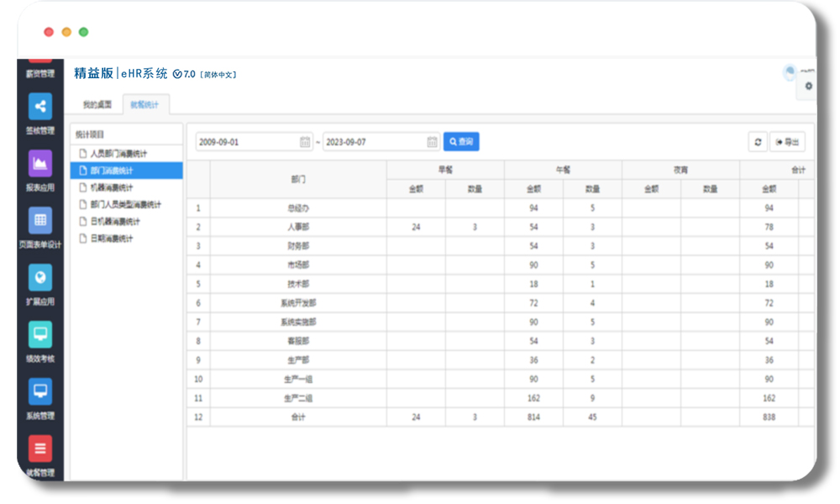Open 报表应用 chart icon in sidebar
Viewport: 840px width, 504px height.
click(x=40, y=163)
